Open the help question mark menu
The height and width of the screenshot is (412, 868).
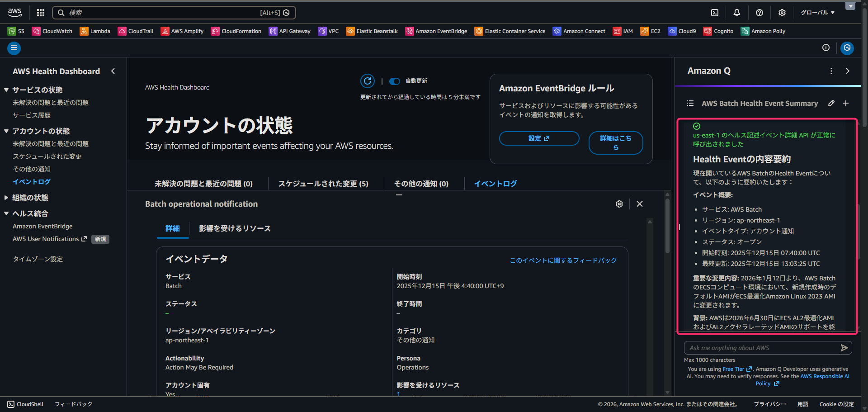pyautogui.click(x=759, y=13)
